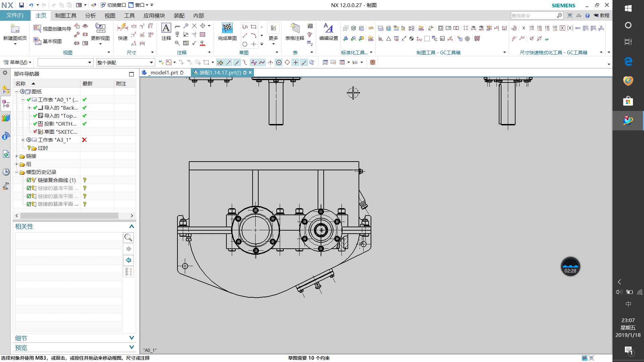
Task: Switch to the _model1.prt document tab
Action: (164, 72)
